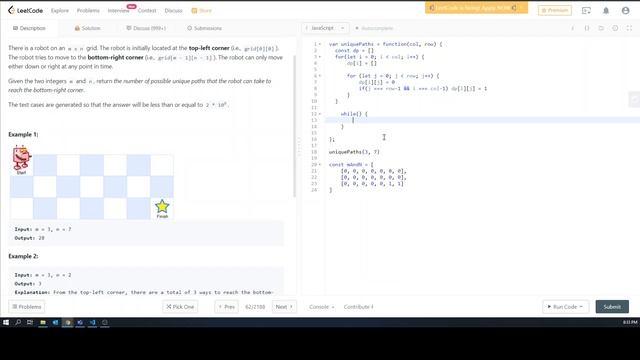Image resolution: width=640 pixels, height=360 pixels.
Task: Click the orange hiring banner
Action: tap(476, 8)
